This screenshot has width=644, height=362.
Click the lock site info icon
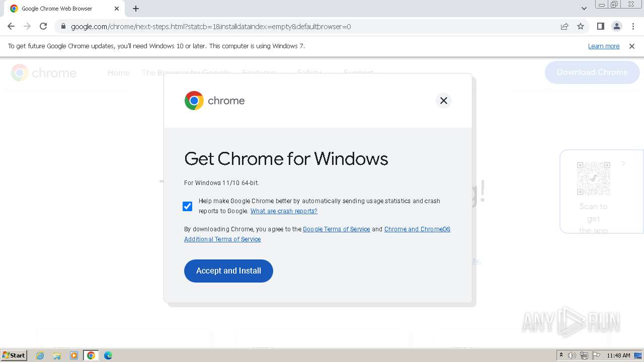coord(63,26)
